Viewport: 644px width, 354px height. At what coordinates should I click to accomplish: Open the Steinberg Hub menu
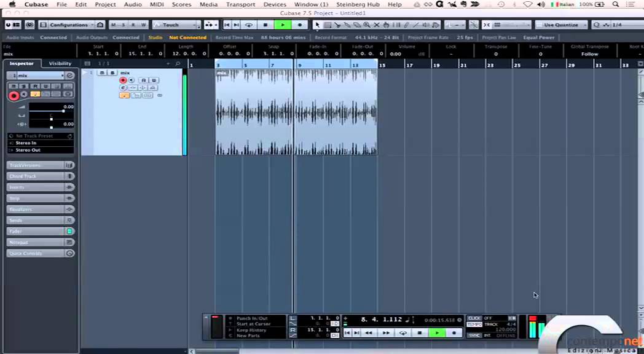tap(358, 4)
